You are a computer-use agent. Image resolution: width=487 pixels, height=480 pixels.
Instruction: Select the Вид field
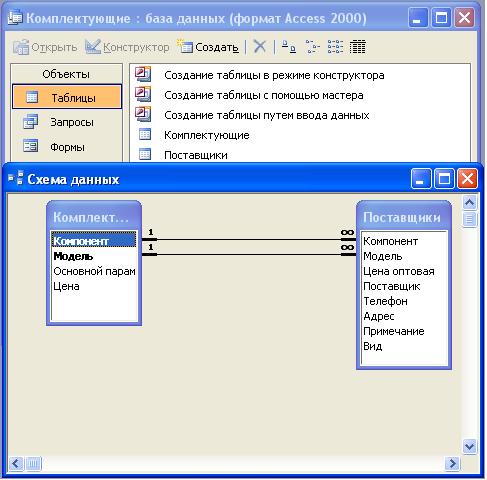click(373, 346)
